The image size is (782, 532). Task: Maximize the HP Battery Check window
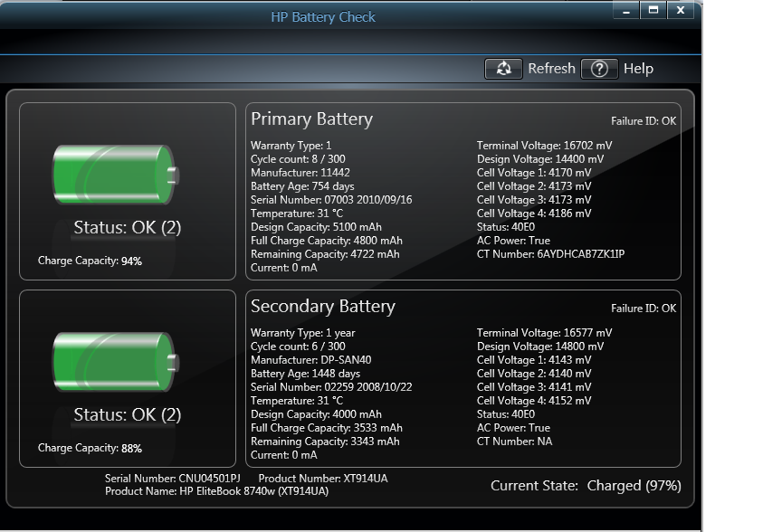point(652,10)
